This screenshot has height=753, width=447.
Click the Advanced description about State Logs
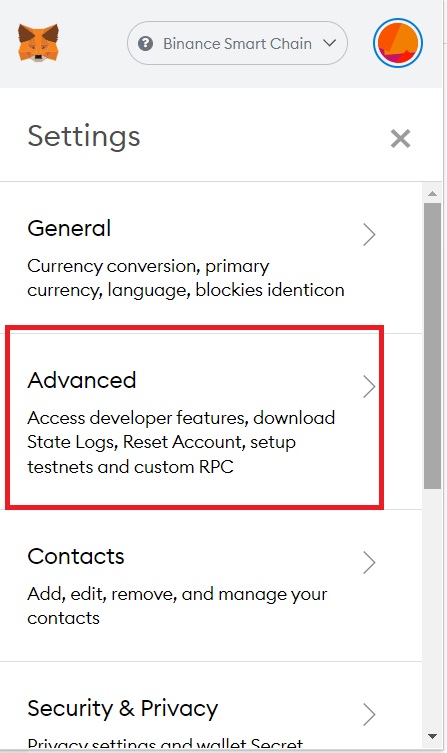coord(181,442)
